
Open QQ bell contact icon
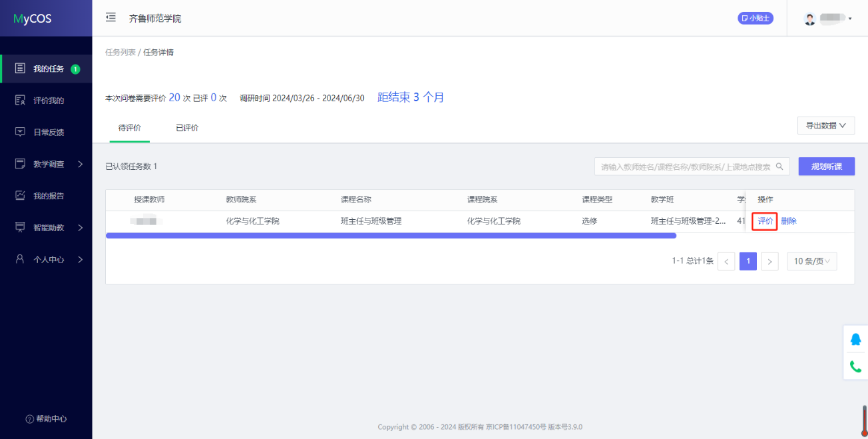855,339
